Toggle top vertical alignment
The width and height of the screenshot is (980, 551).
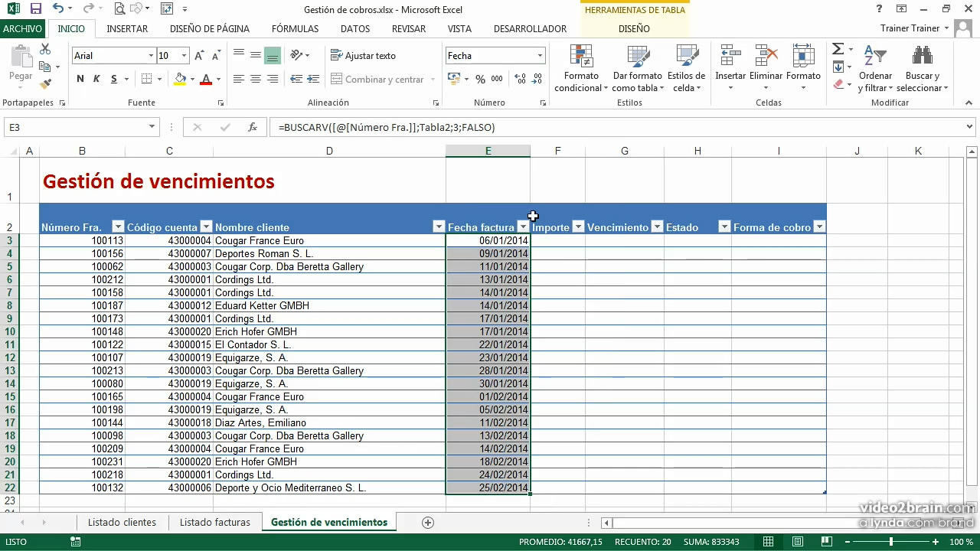239,55
